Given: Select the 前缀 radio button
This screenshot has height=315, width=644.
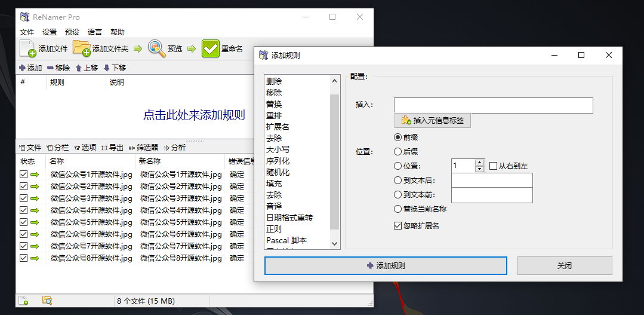Looking at the screenshot, I should 398,137.
